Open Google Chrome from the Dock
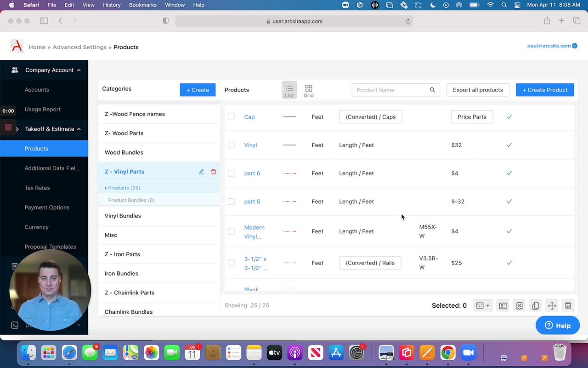 point(448,353)
